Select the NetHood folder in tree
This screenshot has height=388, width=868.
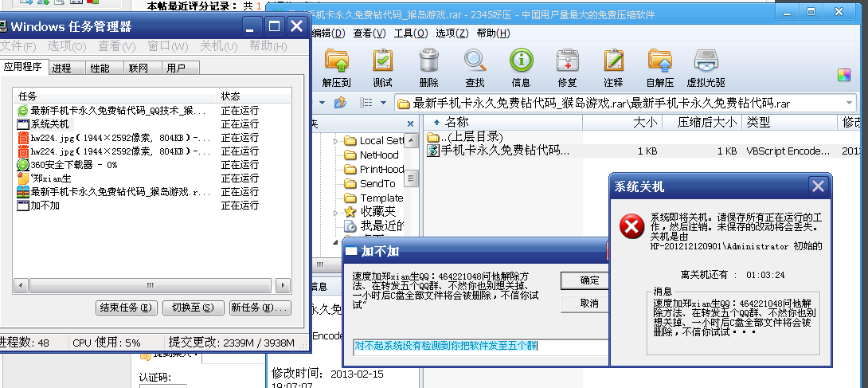coord(371,155)
